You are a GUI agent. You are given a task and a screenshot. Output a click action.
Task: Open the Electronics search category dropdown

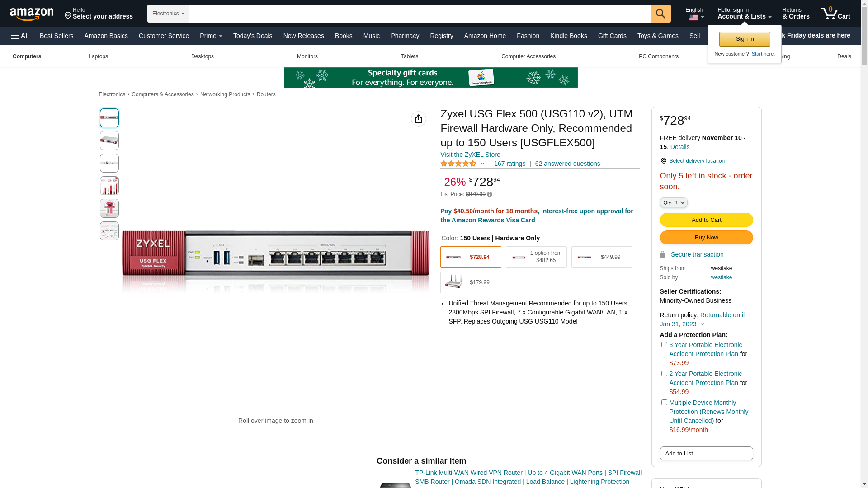(x=168, y=14)
